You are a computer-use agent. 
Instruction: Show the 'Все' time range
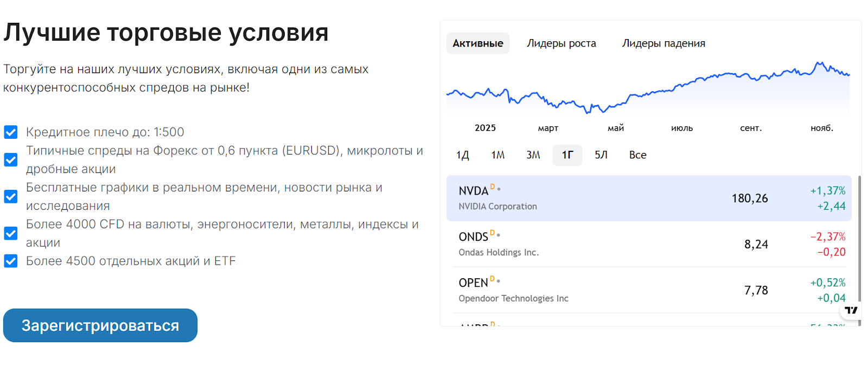pos(638,155)
